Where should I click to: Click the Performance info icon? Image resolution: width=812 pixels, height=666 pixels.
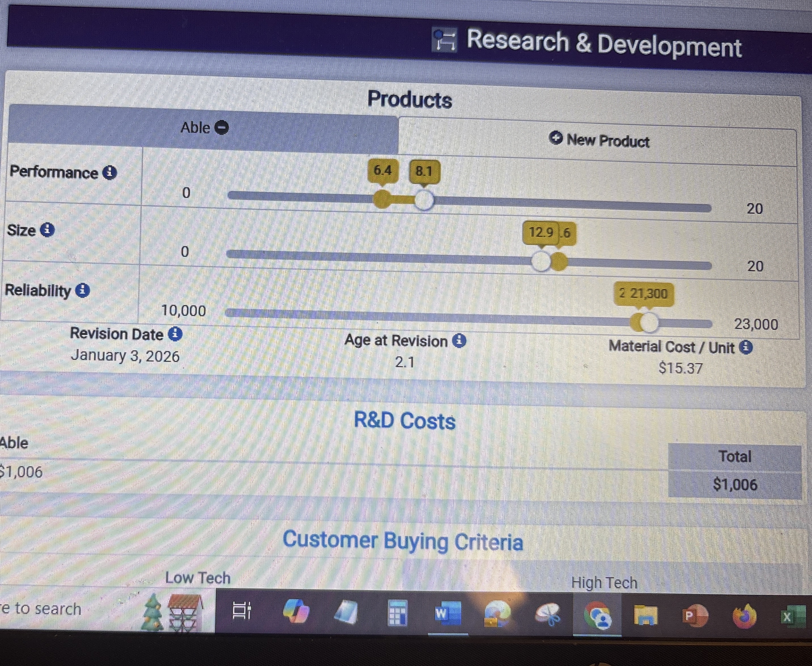tap(109, 173)
